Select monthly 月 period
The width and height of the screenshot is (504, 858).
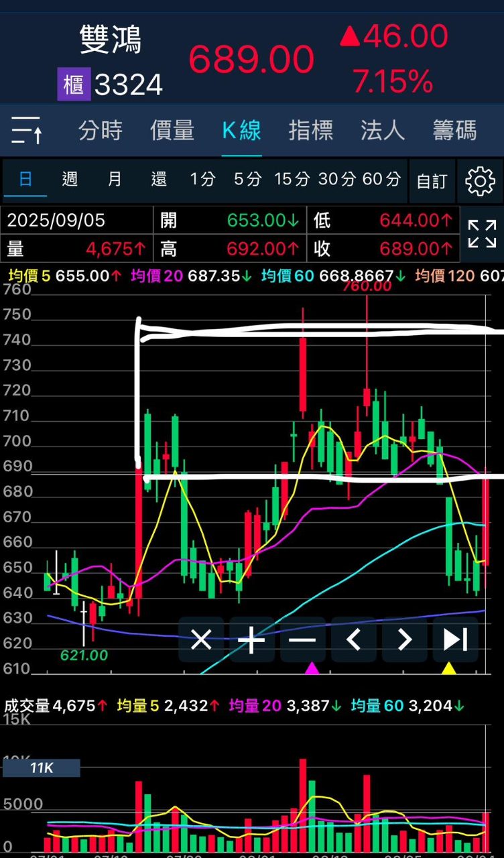pyautogui.click(x=115, y=179)
